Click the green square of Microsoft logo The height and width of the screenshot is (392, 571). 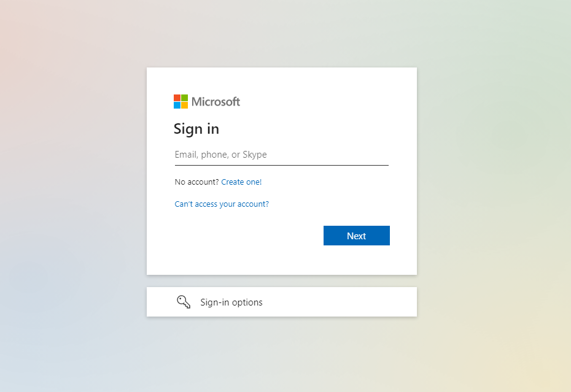click(185, 98)
